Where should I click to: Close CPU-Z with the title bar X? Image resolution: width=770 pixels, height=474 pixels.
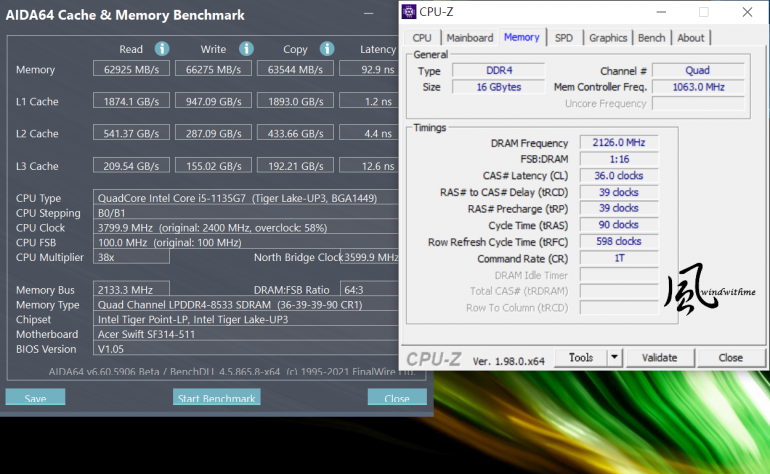pos(747,12)
